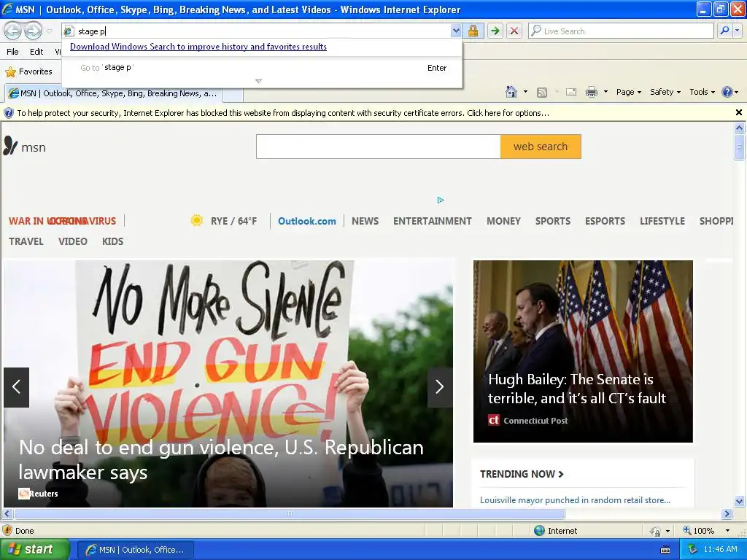The height and width of the screenshot is (560, 747).
Task: Open the RYE / 64°F weather link
Action: pos(223,221)
